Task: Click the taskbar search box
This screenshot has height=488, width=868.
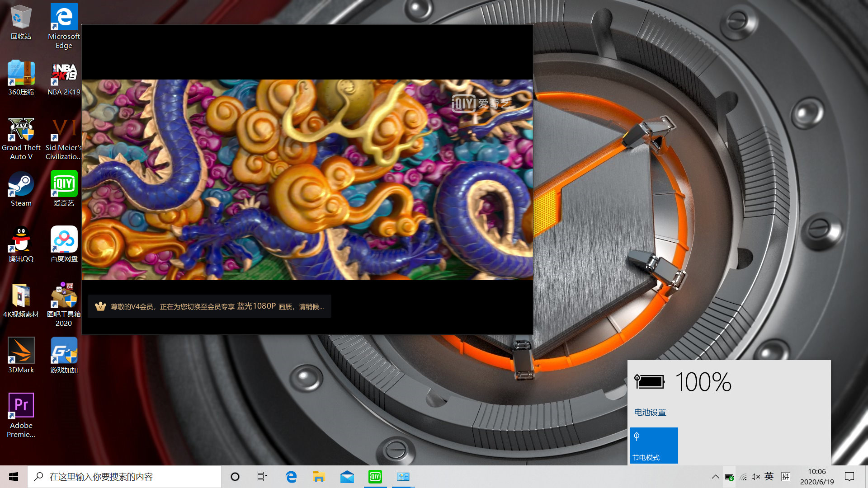Action: pos(124,477)
